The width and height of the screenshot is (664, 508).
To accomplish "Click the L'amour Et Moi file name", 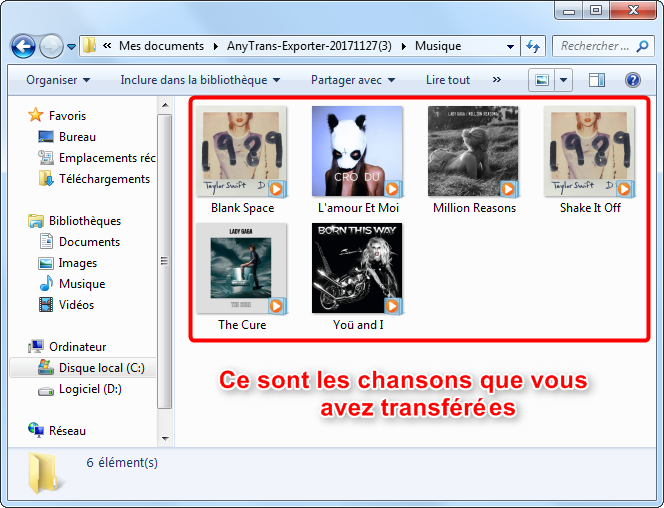I will pyautogui.click(x=358, y=208).
